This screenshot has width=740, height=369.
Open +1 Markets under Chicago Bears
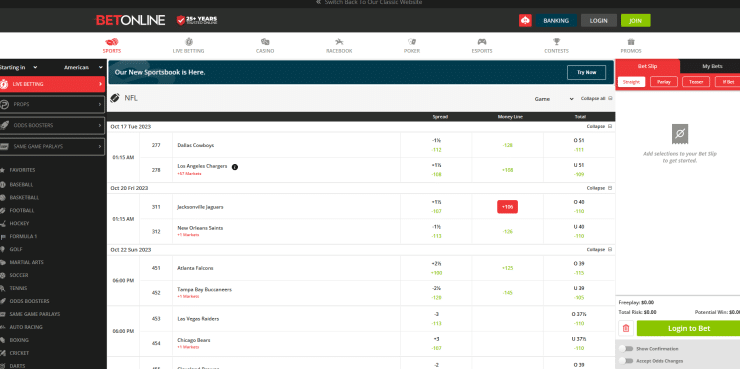pyautogui.click(x=188, y=347)
